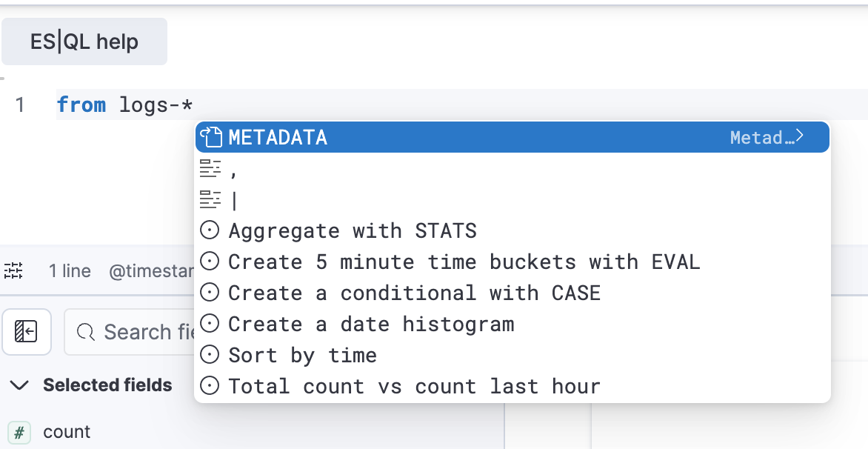Collapse the fields sidebar with the panel icon
The height and width of the screenshot is (449, 868).
[27, 332]
